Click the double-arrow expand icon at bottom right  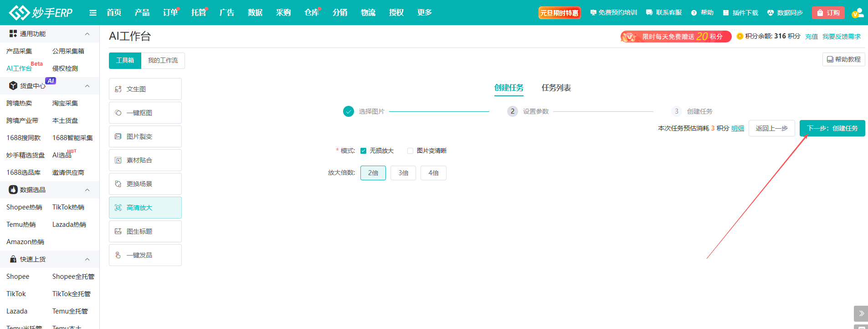pos(861,313)
